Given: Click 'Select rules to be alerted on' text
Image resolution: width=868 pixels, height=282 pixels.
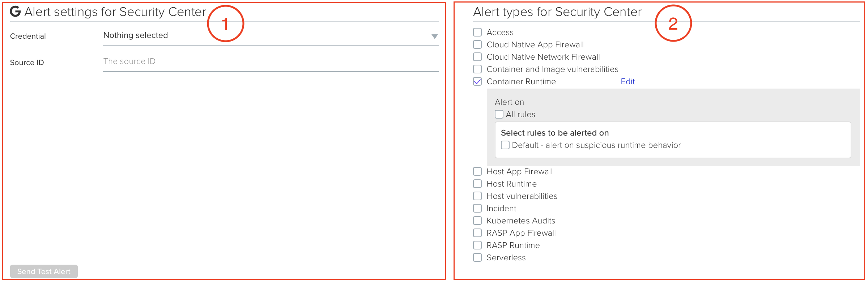Looking at the screenshot, I should click(x=555, y=133).
